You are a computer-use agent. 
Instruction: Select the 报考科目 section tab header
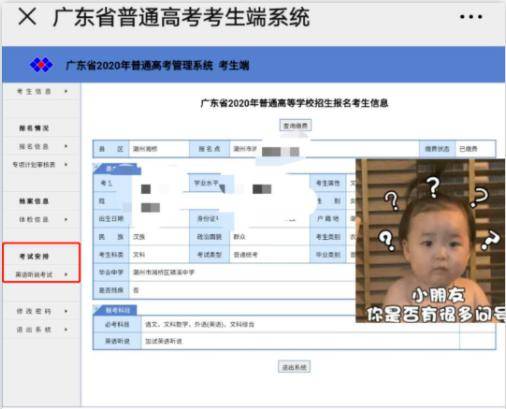tap(116, 310)
